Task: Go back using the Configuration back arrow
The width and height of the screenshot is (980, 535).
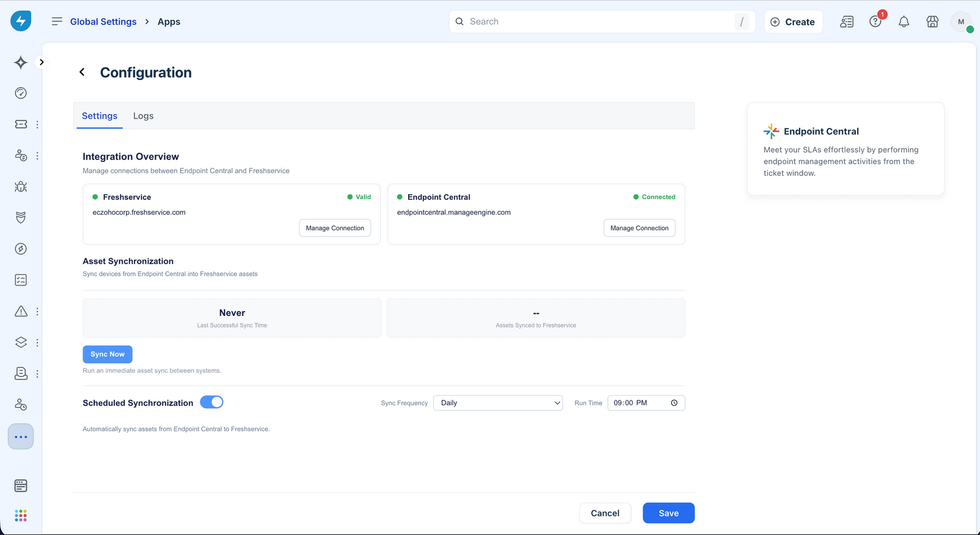Action: pyautogui.click(x=82, y=72)
